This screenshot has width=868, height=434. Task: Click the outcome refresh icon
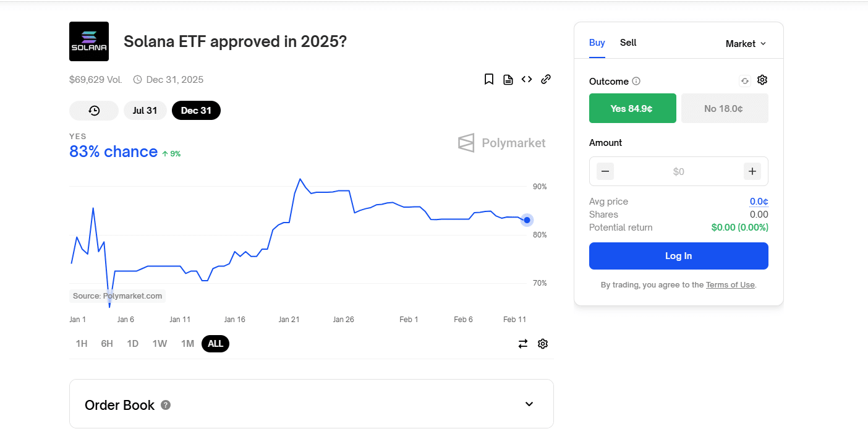click(745, 81)
